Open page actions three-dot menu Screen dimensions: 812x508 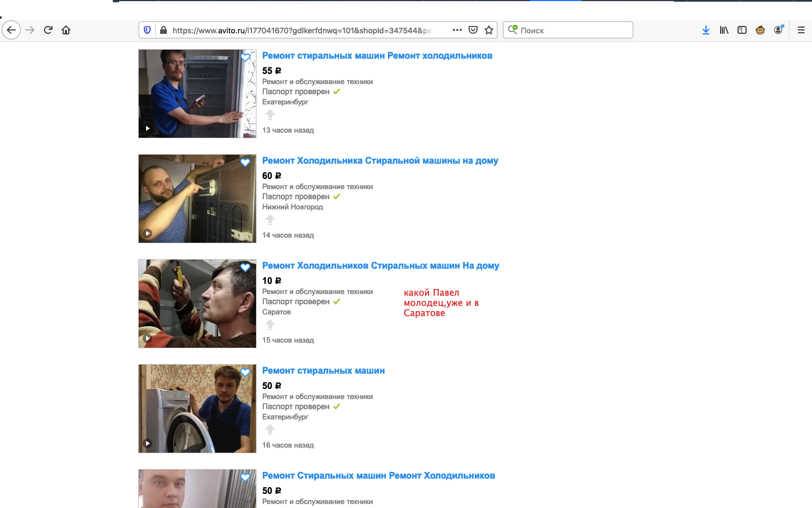[x=457, y=30]
